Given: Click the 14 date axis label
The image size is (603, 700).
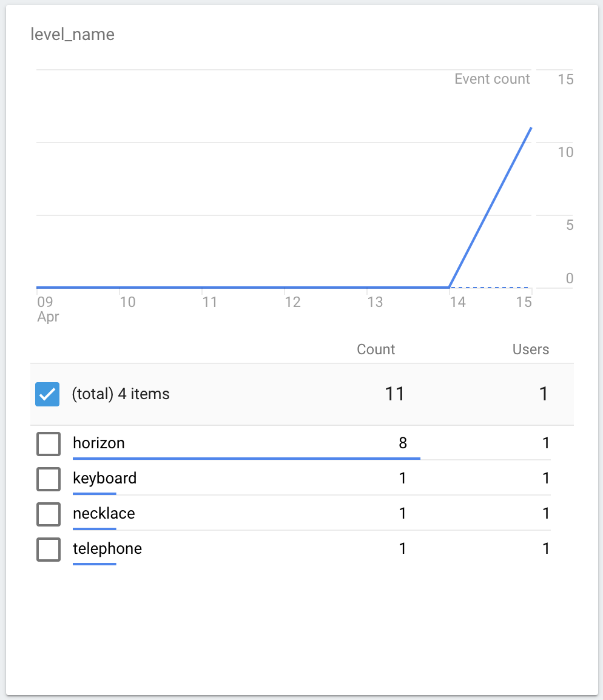Looking at the screenshot, I should (457, 301).
